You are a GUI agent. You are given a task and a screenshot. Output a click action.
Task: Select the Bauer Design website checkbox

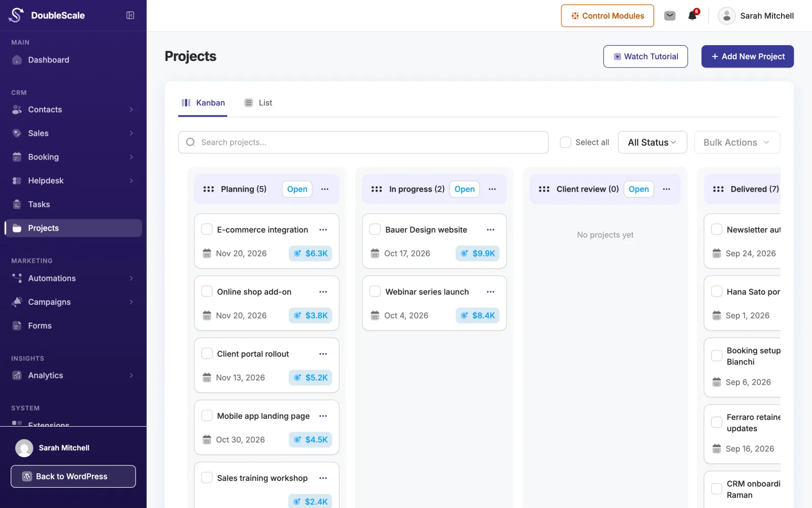[375, 229]
